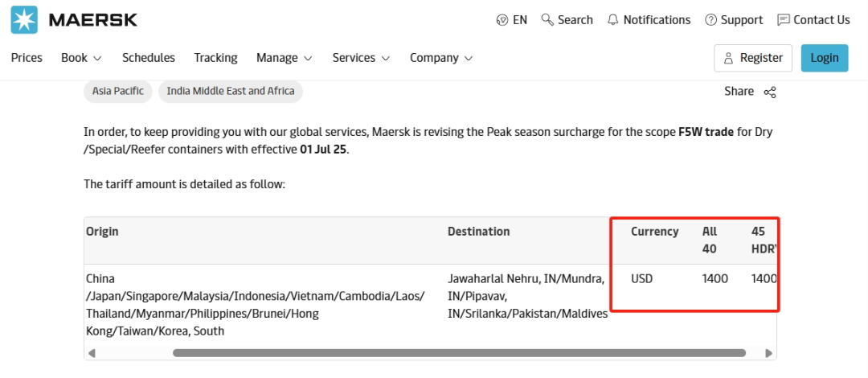Click the Maersk star logo icon

click(x=25, y=20)
